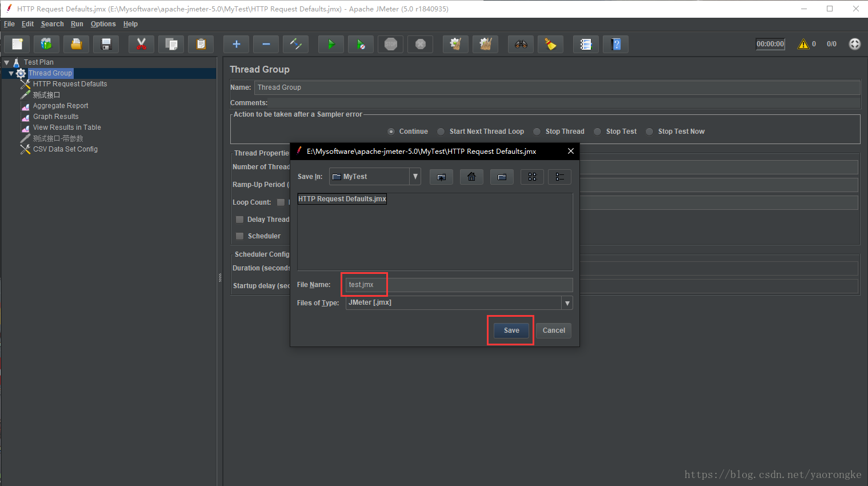
Task: Open the Run menu
Action: click(x=77, y=24)
